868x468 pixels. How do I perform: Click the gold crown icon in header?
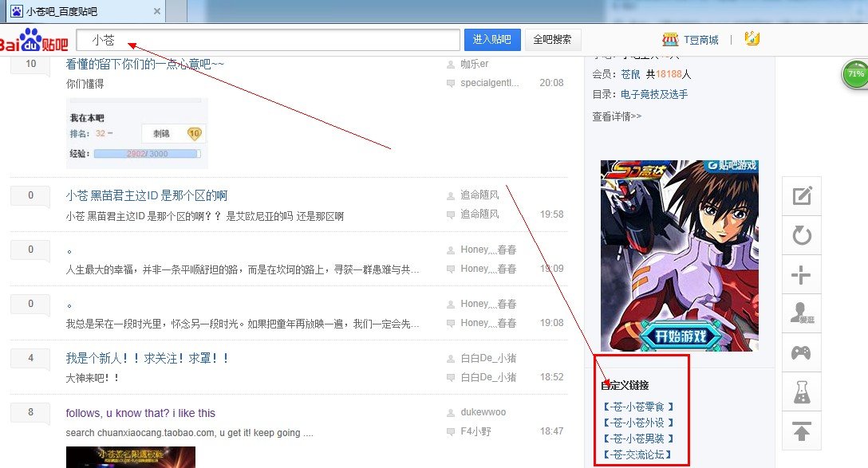point(752,39)
